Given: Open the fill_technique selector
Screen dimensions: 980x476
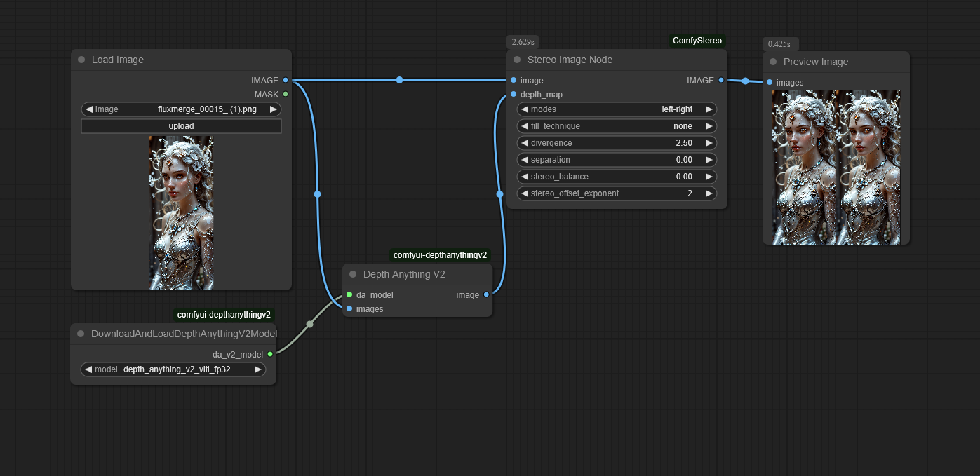Looking at the screenshot, I should (617, 126).
